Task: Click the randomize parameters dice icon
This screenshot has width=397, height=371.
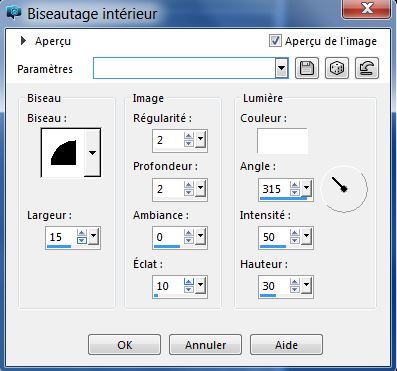Action: (x=337, y=68)
